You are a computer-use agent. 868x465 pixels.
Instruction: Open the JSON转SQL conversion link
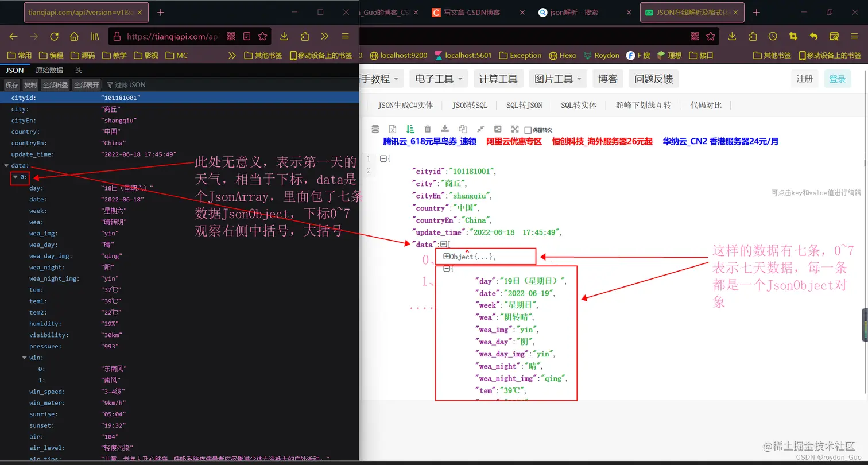470,106
